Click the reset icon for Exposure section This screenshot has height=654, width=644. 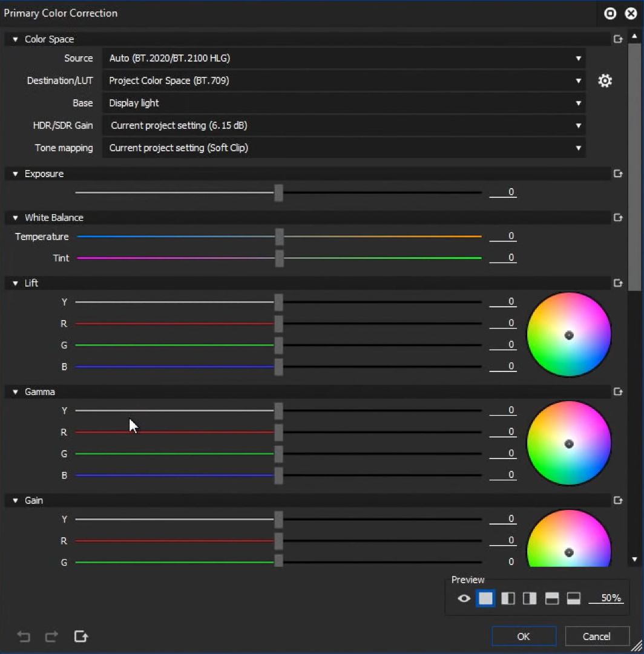618,174
